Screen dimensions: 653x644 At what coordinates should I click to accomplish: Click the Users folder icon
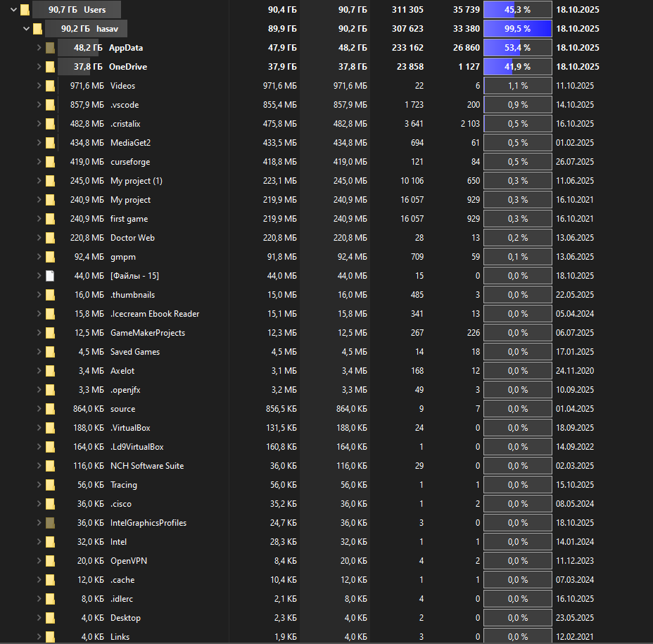click(x=25, y=10)
